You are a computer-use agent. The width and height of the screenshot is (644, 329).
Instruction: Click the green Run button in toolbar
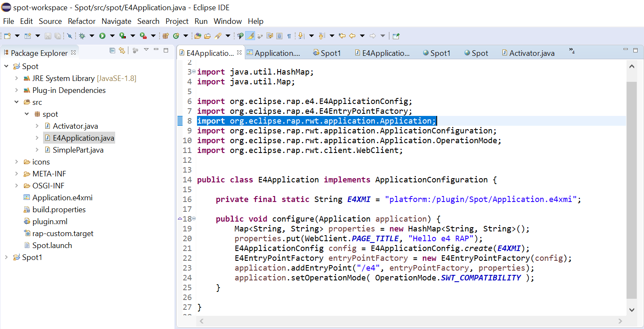click(x=102, y=36)
